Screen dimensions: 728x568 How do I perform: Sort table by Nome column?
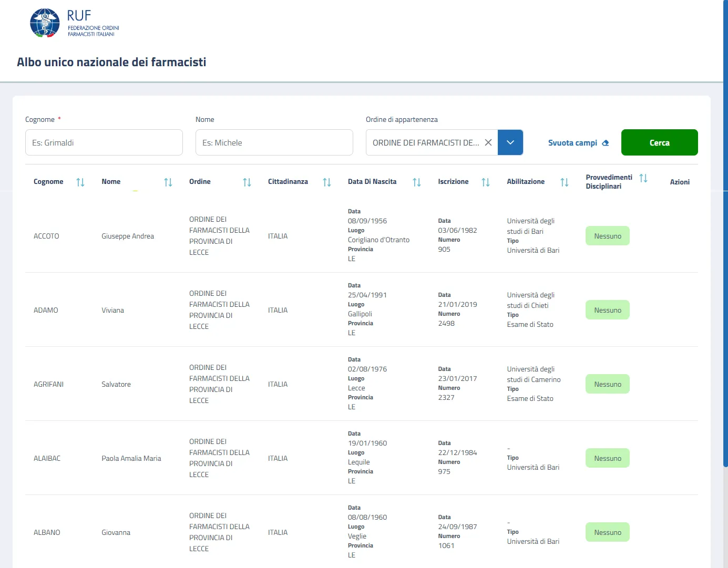coord(168,182)
